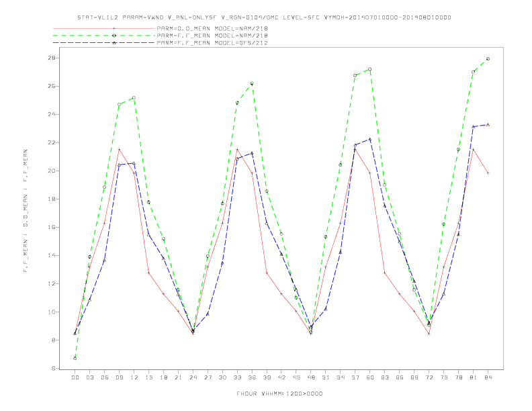Click x-axis tick label 27
Screen dimensions: 532x411
click(x=208, y=377)
